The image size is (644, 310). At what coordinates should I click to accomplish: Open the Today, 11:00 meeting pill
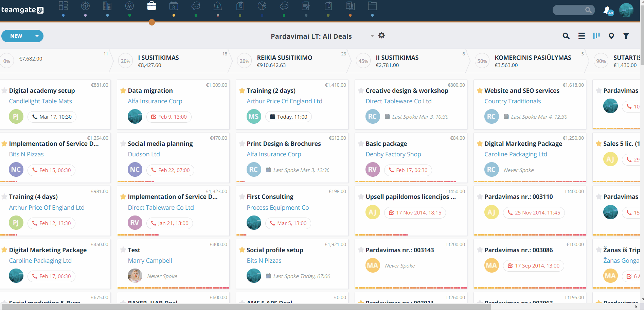coord(288,117)
